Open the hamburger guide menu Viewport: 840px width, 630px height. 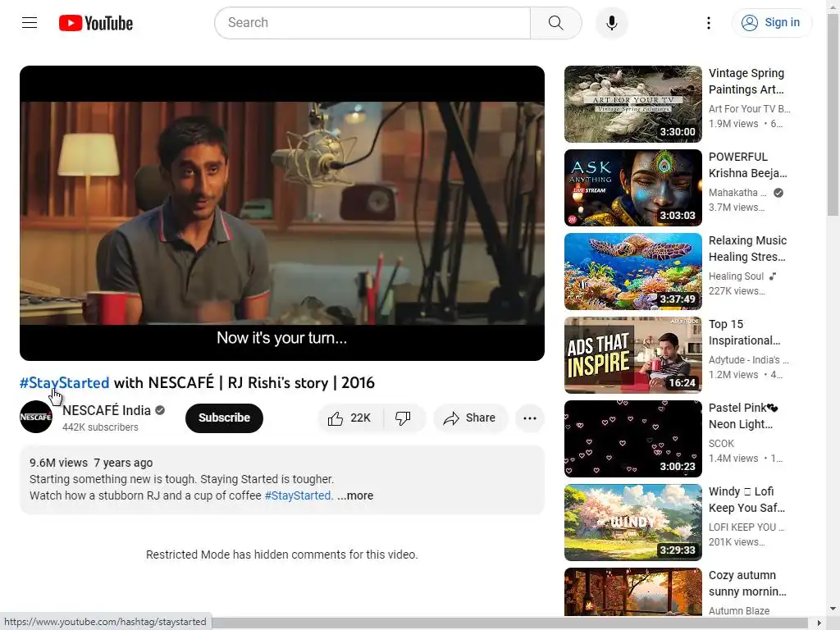pyautogui.click(x=30, y=22)
